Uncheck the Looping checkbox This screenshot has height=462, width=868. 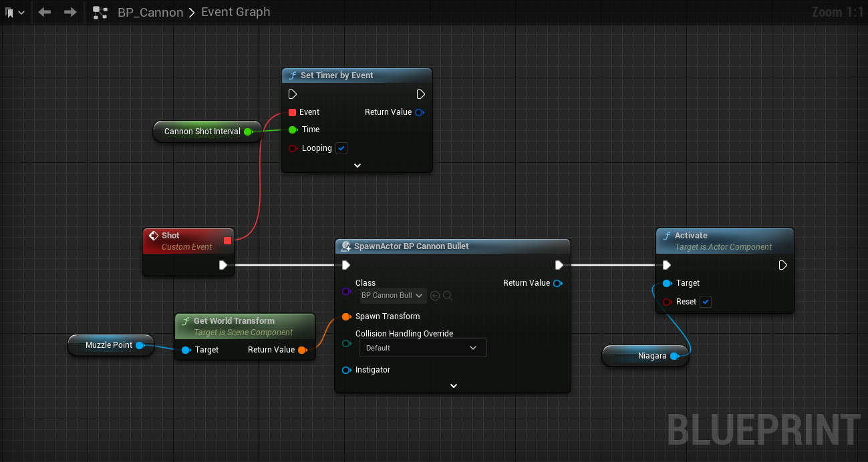[341, 148]
